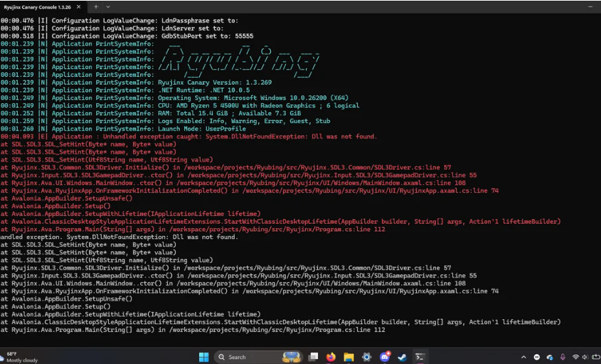
Task: Click white 'SetupWithLifetime(IApplicationLifetime' line
Action: [130, 314]
